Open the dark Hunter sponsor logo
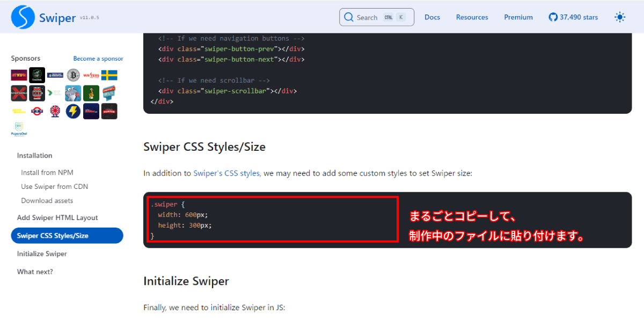 pyautogui.click(x=109, y=111)
